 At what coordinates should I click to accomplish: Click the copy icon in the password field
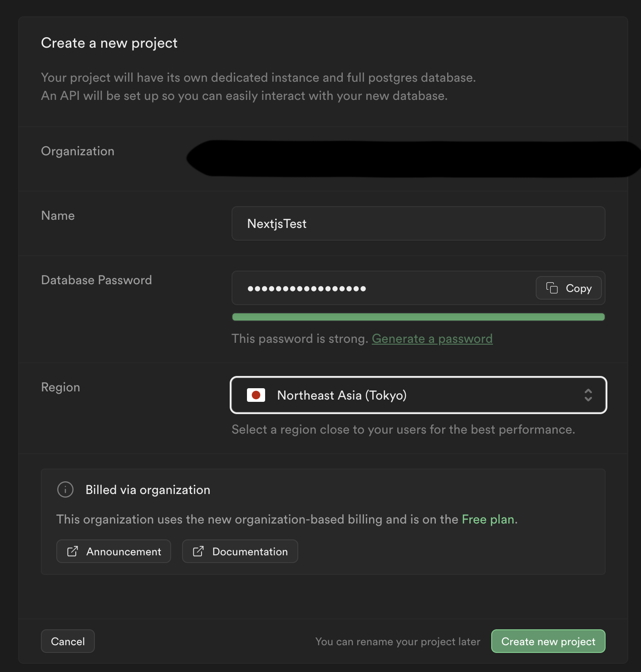click(552, 288)
